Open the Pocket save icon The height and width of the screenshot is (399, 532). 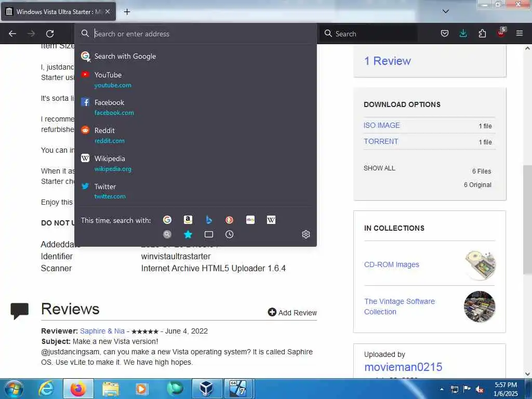(x=445, y=33)
